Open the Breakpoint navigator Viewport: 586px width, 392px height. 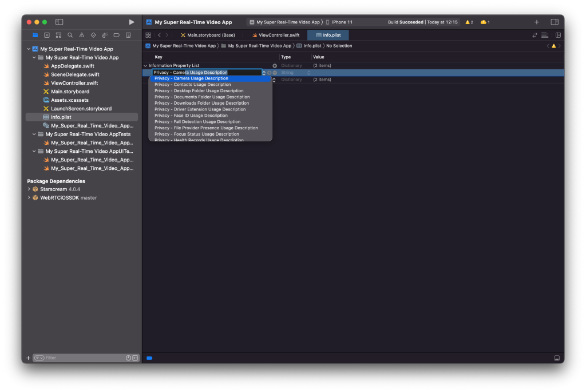pos(117,35)
